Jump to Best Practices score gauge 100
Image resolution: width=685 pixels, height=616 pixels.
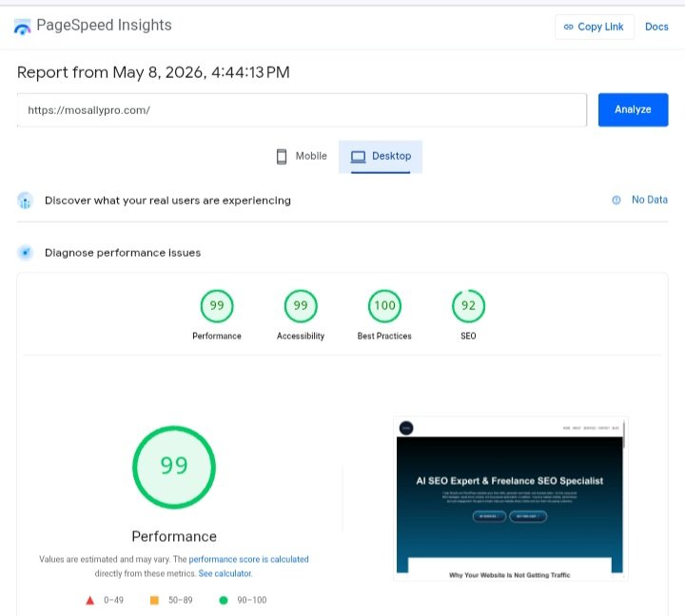pos(384,305)
